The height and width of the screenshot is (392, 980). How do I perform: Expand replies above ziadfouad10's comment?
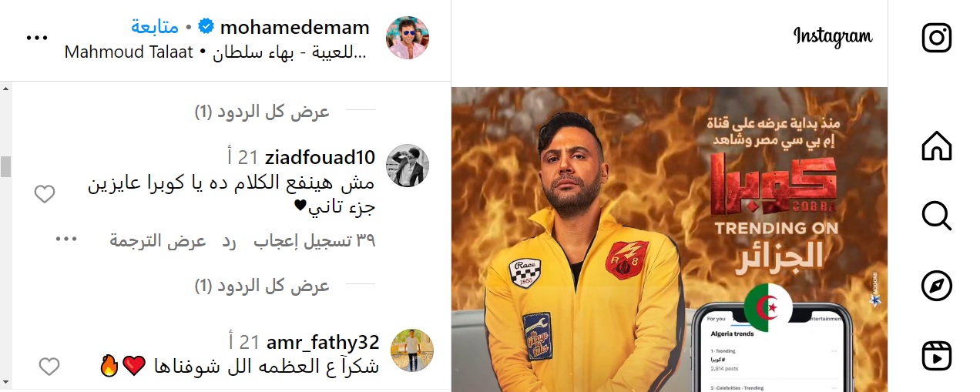click(x=262, y=112)
